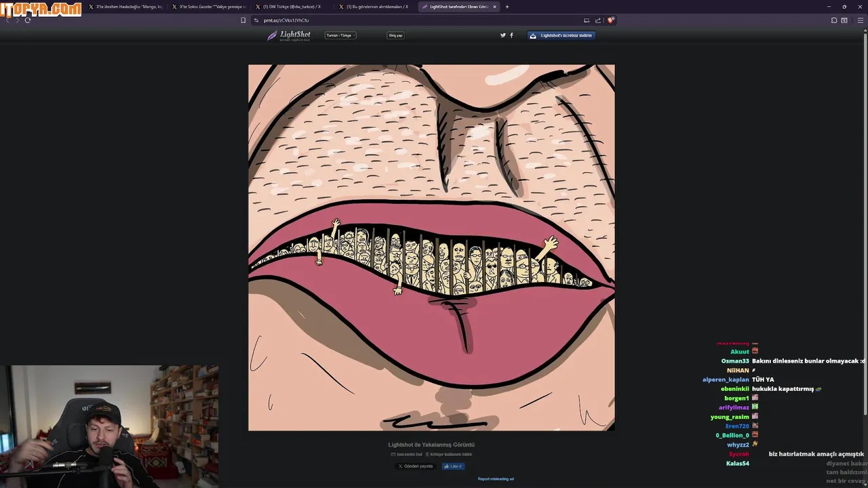868x488 pixels.
Task: Click chat username Kalas54
Action: (738, 464)
